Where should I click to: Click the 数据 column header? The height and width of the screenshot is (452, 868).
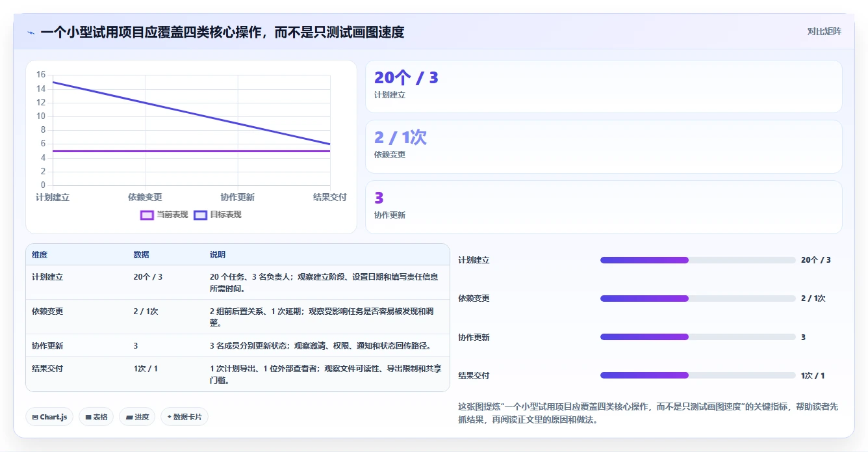pyautogui.click(x=142, y=255)
